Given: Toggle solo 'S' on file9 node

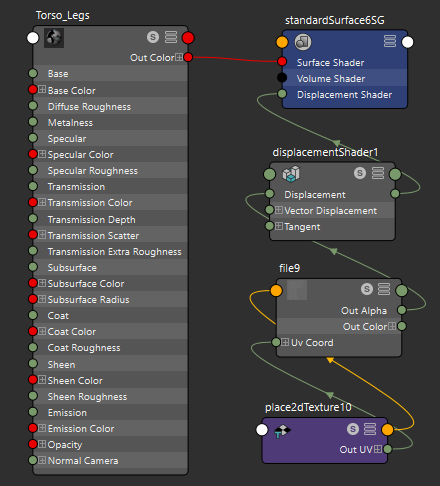Looking at the screenshot, I should (367, 289).
